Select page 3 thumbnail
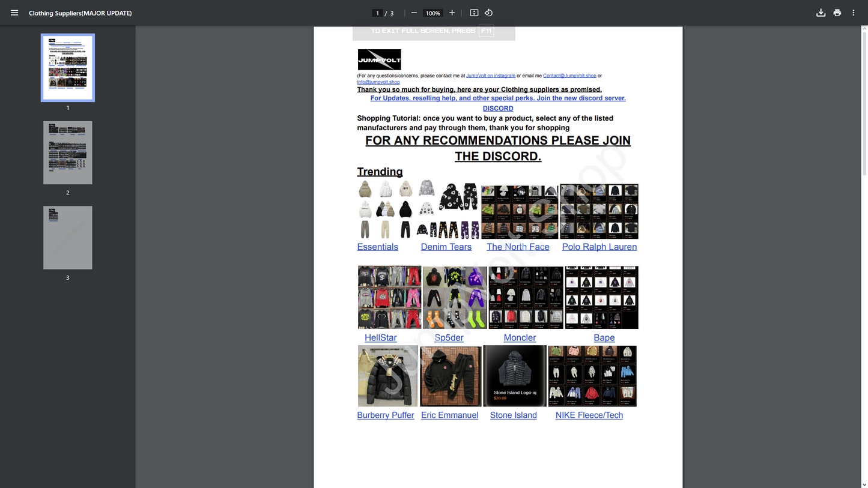 68,238
